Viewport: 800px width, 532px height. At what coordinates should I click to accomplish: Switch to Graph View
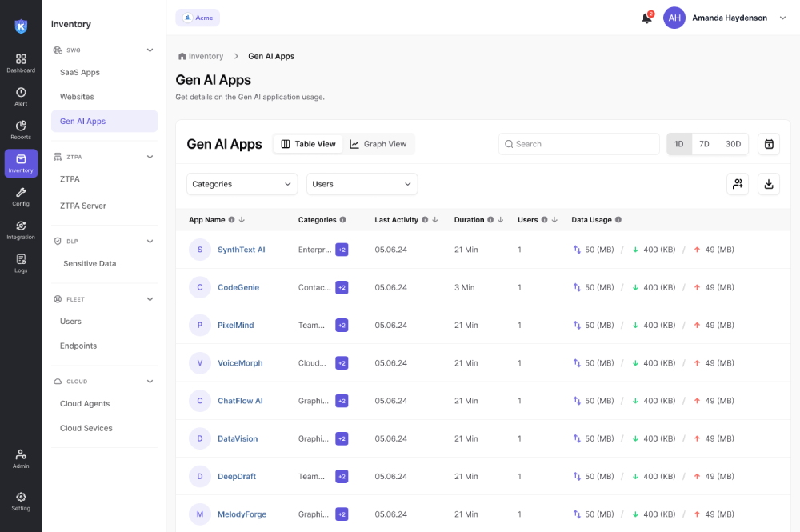coord(378,144)
